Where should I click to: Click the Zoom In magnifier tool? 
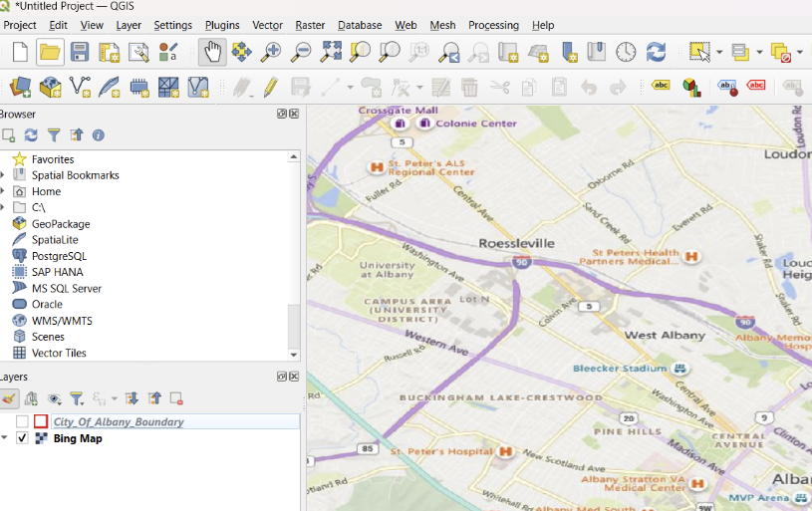point(271,52)
